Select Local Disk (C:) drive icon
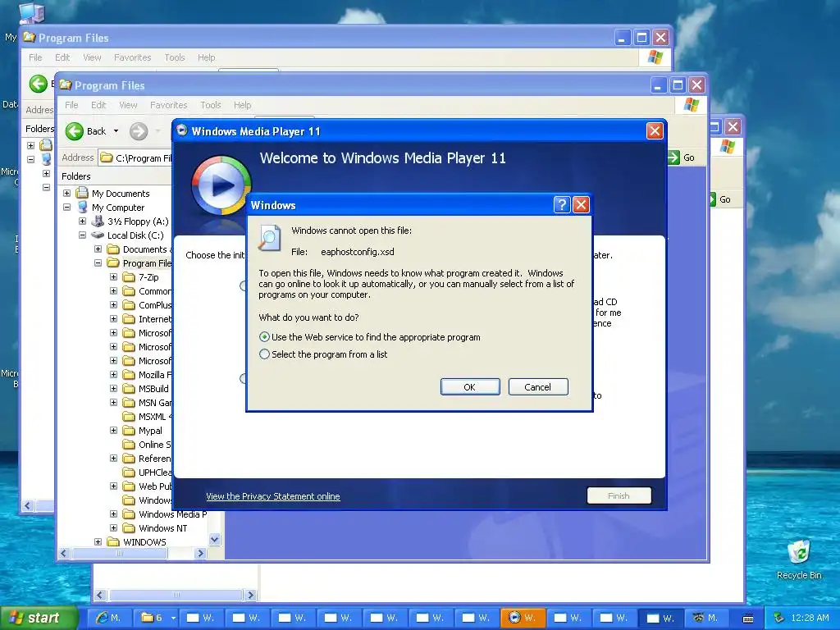Screen dimensions: 840x630 pyautogui.click(x=98, y=235)
